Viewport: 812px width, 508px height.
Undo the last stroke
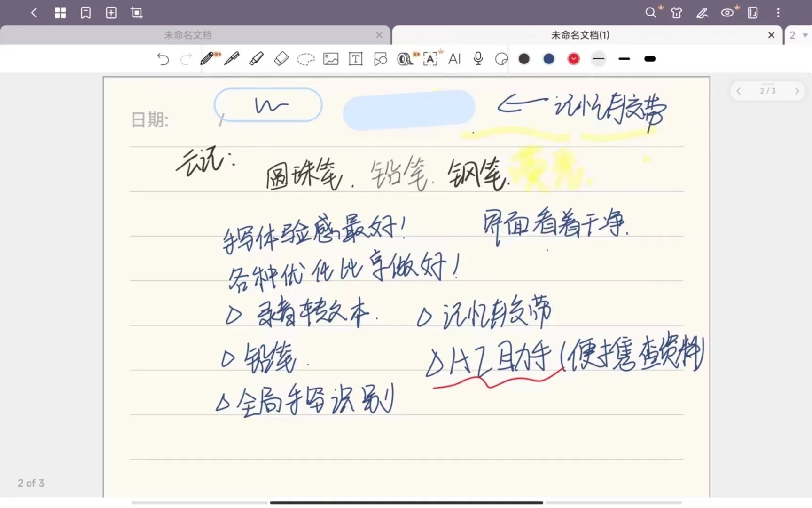tap(163, 59)
